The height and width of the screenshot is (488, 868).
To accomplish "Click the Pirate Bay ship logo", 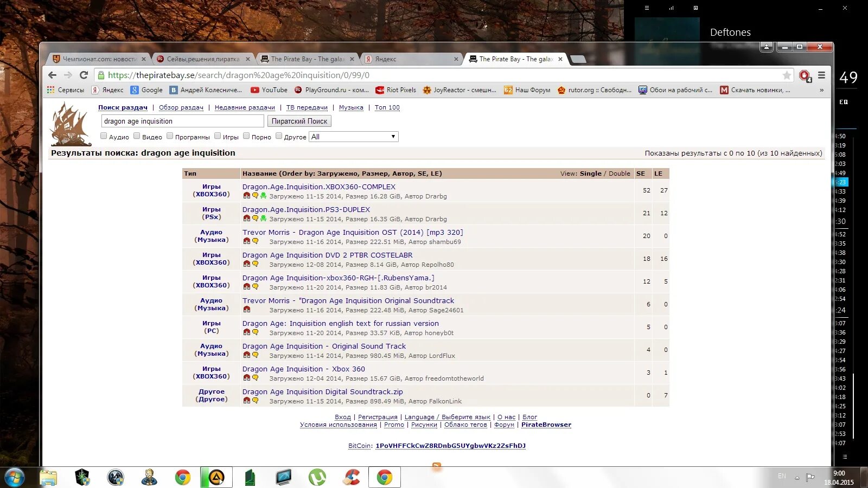I will (x=71, y=125).
